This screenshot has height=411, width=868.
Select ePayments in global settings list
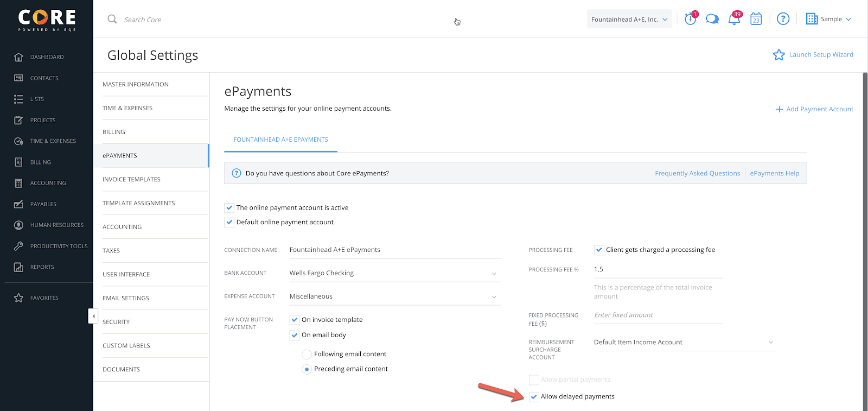[151, 156]
